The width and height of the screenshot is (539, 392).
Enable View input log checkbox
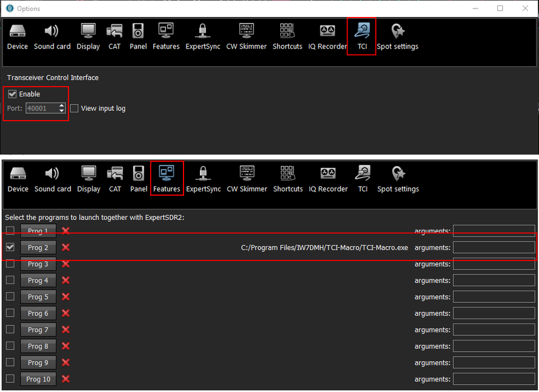coord(74,108)
